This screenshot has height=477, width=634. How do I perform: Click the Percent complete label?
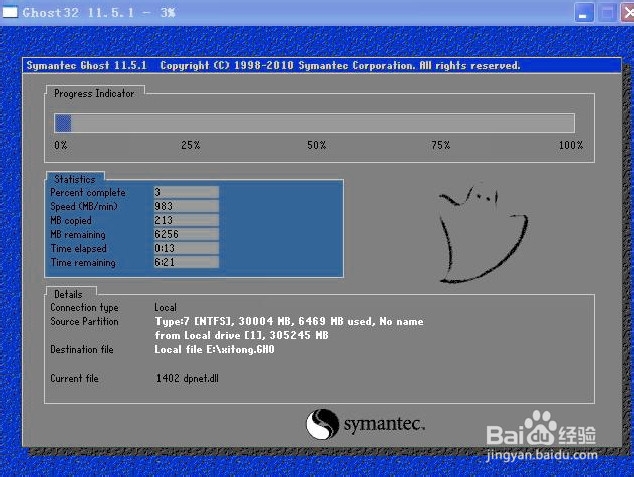tap(88, 192)
